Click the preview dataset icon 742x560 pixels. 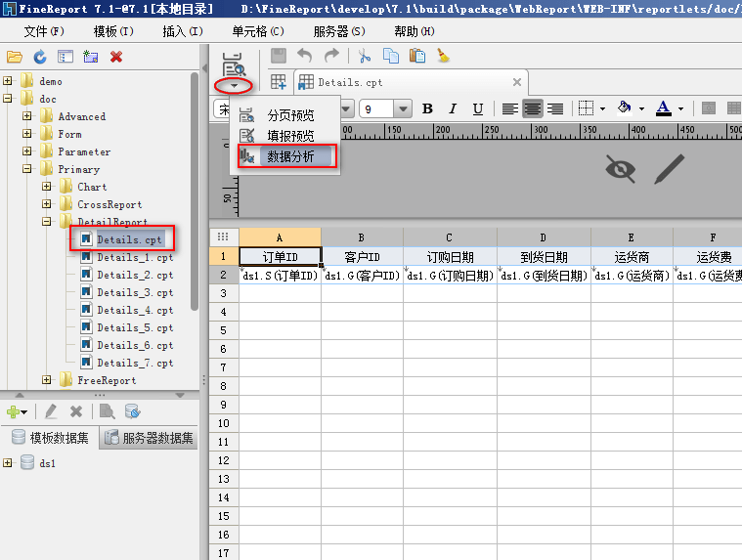tap(107, 412)
